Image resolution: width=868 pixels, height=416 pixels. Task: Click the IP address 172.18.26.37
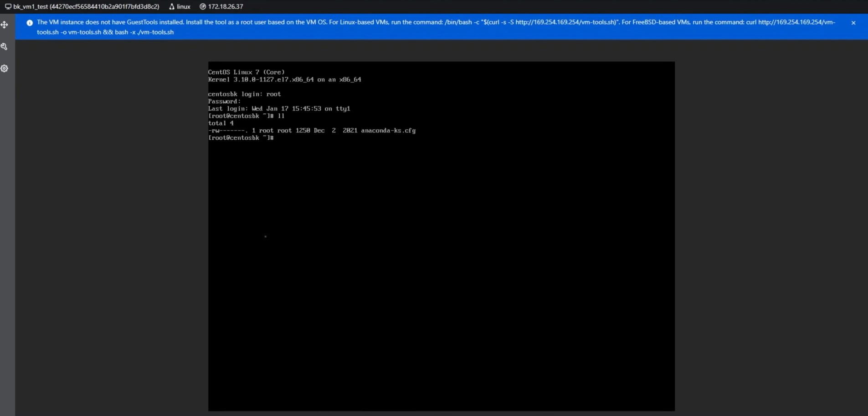point(226,7)
